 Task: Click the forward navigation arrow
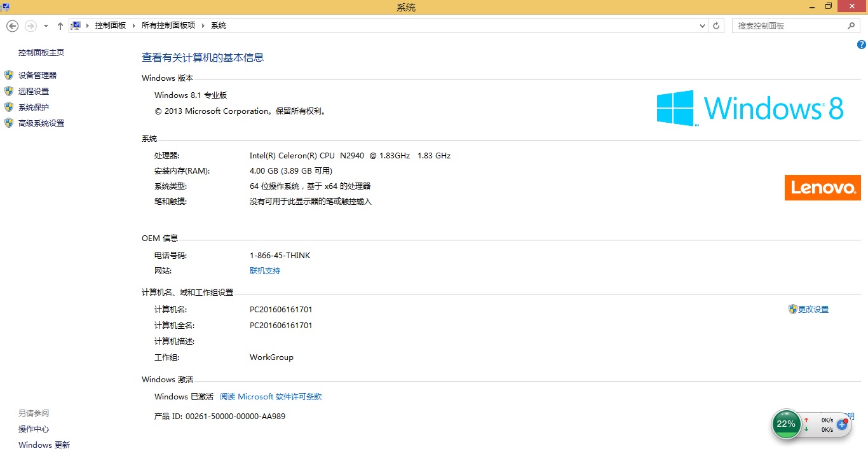coord(31,26)
